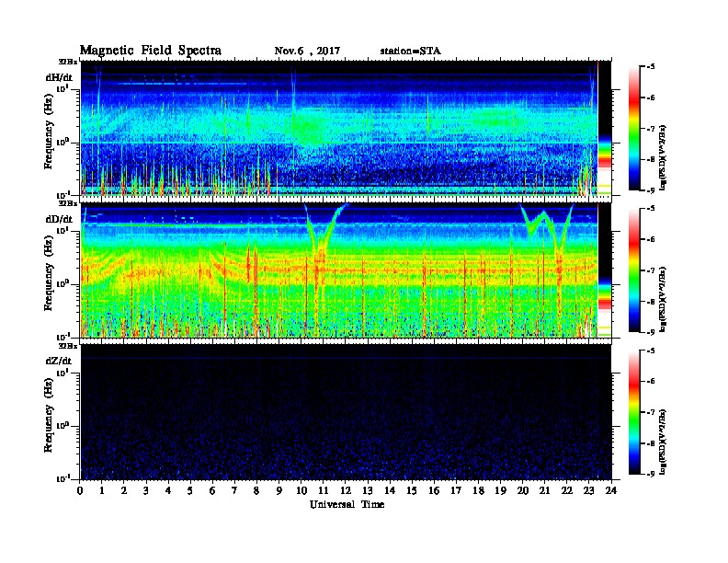Click the "32Hz" top label of the dZ/dt panel

(68, 346)
